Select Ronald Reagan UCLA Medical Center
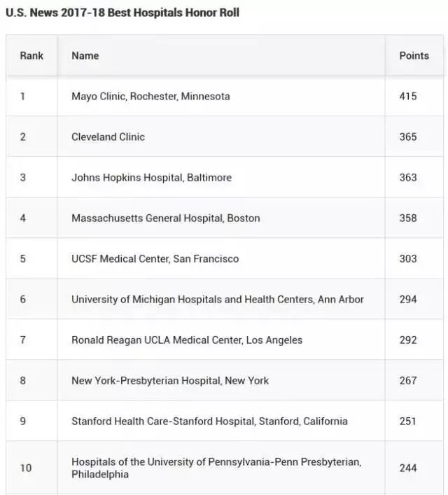448x495 pixels. (x=187, y=340)
